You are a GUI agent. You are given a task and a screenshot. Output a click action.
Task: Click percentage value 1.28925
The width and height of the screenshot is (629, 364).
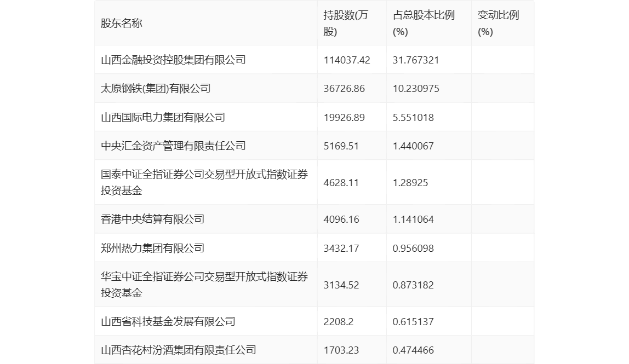pyautogui.click(x=410, y=183)
